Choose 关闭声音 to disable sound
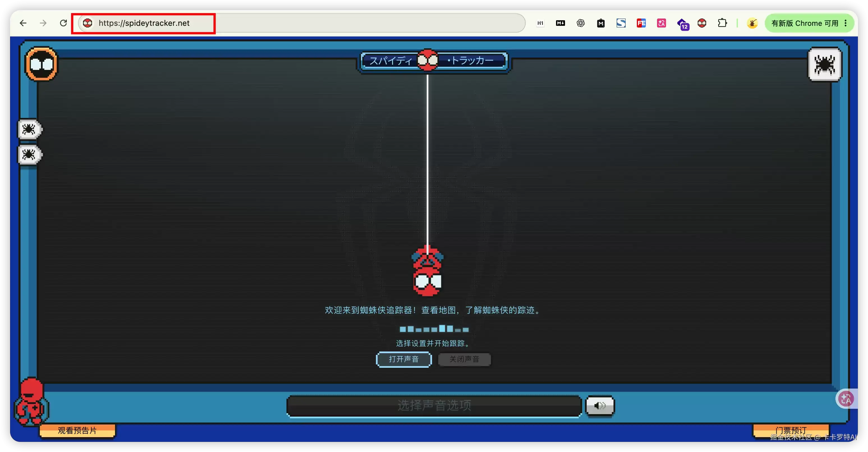 point(464,359)
